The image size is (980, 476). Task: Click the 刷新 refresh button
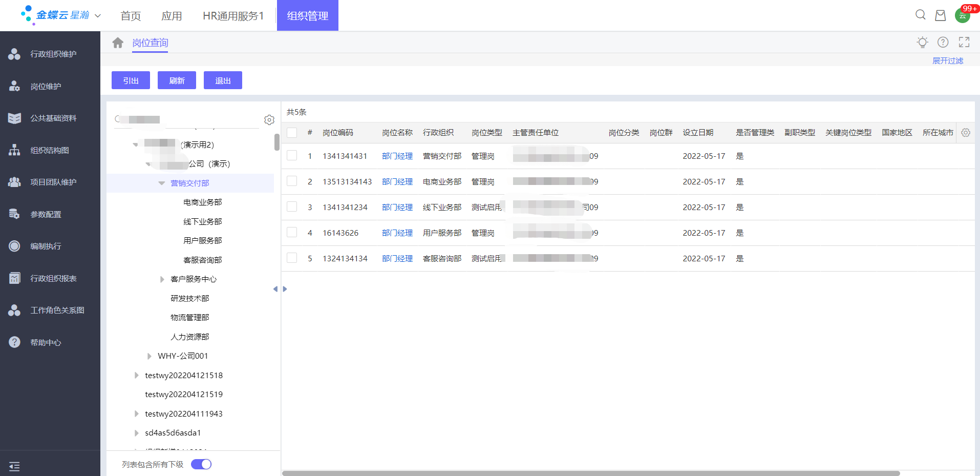pyautogui.click(x=177, y=80)
